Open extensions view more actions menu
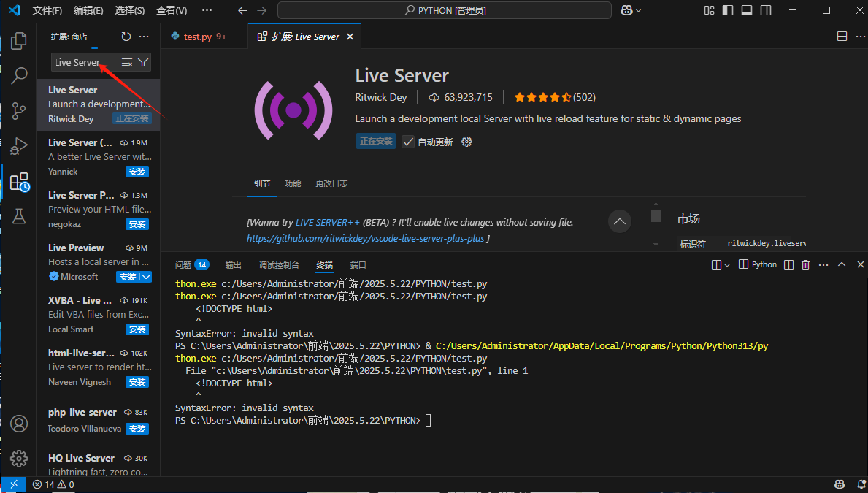Screen dimensions: 868x493 pos(144,37)
